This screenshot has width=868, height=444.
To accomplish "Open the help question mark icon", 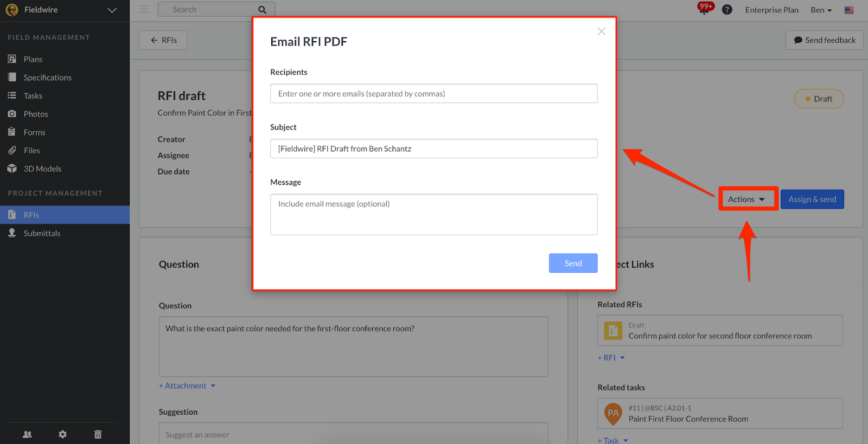I will pyautogui.click(x=727, y=10).
